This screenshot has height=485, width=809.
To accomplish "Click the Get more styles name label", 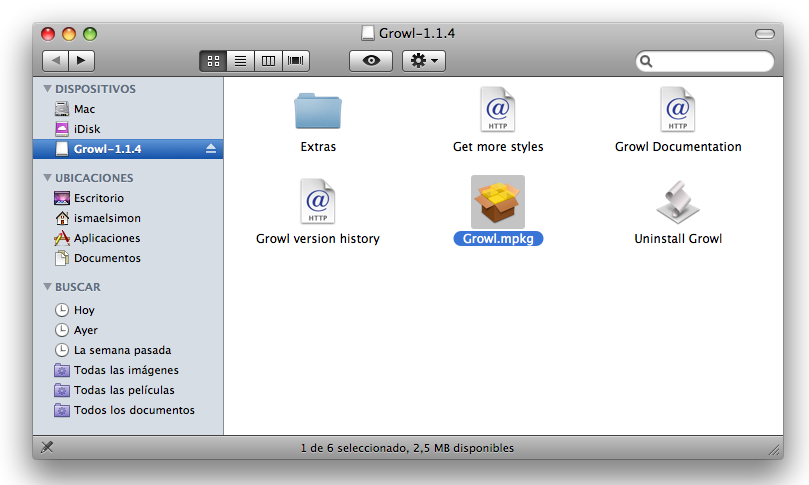I will [x=498, y=147].
